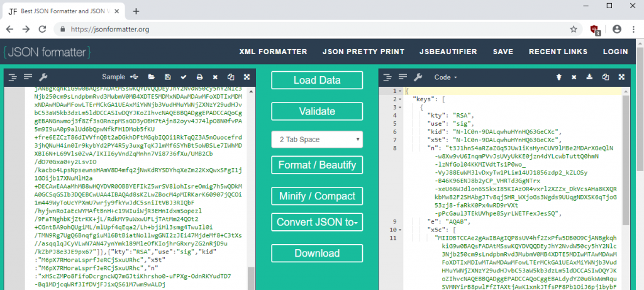Copy left editor content to clipboard
The image size is (644, 290).
[230, 77]
